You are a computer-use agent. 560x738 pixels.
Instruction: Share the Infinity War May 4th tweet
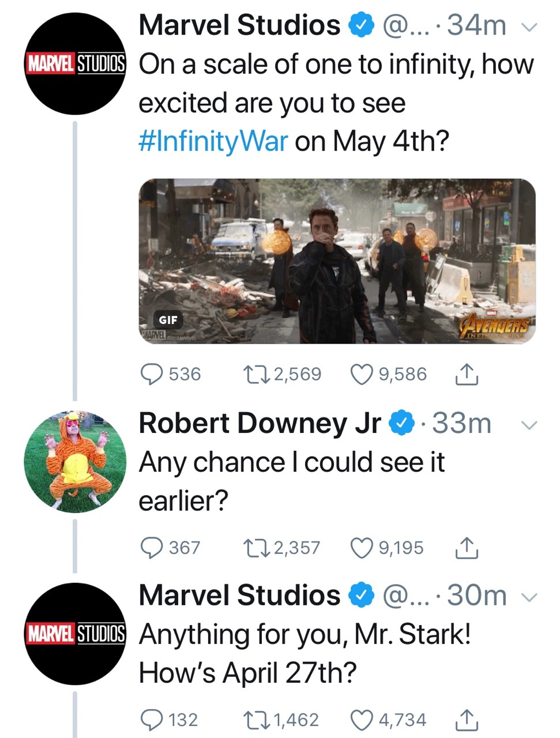466,375
